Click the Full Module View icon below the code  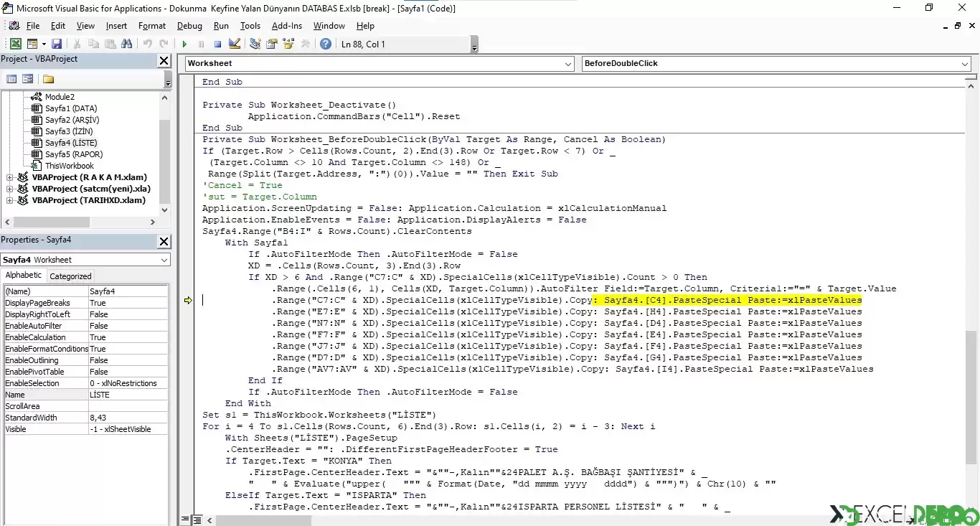(x=196, y=520)
